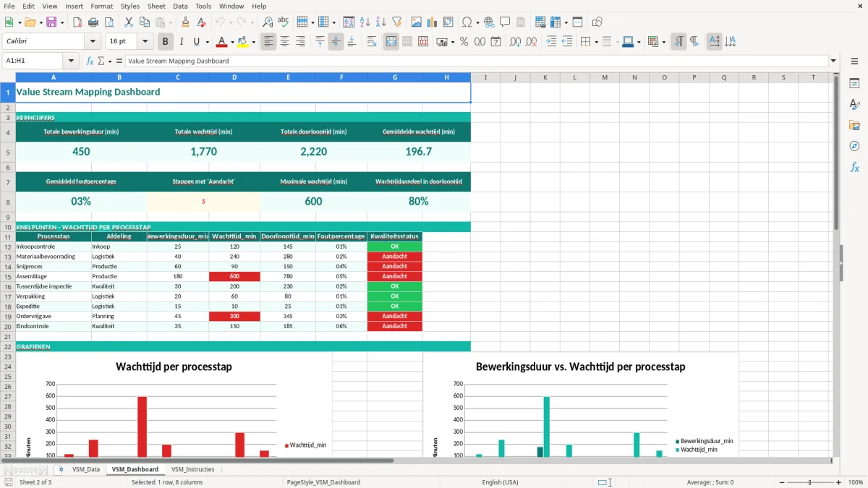Switch to VSM_Data sheet tab
The height and width of the screenshot is (488, 868).
click(86, 469)
